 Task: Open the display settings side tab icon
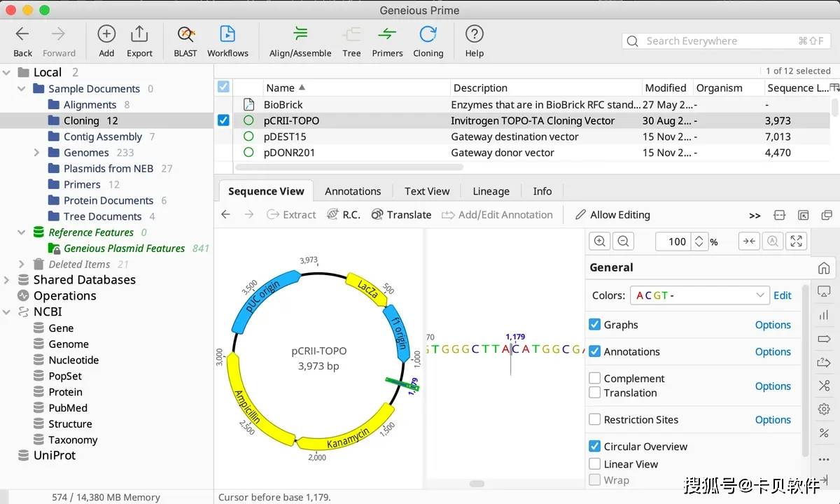[824, 291]
